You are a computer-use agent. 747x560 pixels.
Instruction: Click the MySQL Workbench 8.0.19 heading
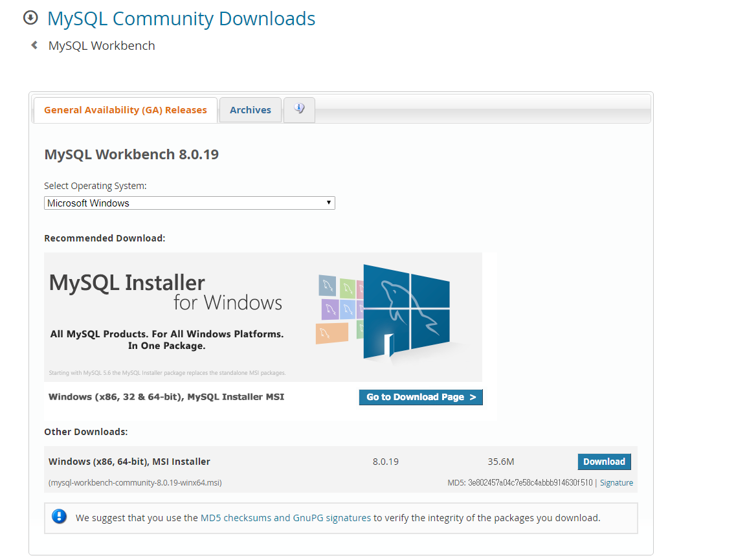[x=131, y=155]
